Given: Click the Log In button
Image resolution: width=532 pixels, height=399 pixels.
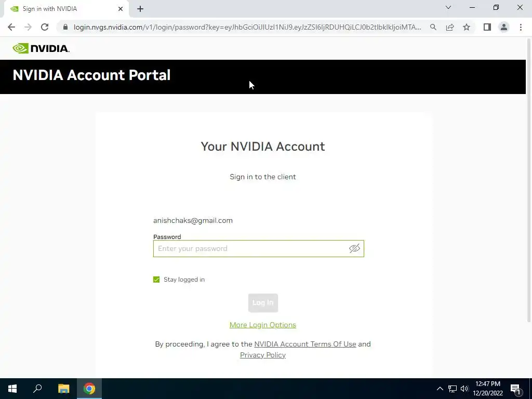Looking at the screenshot, I should (263, 303).
